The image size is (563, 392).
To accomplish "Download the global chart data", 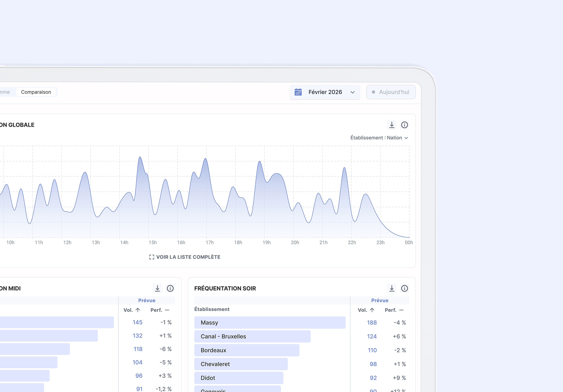I will click(392, 125).
